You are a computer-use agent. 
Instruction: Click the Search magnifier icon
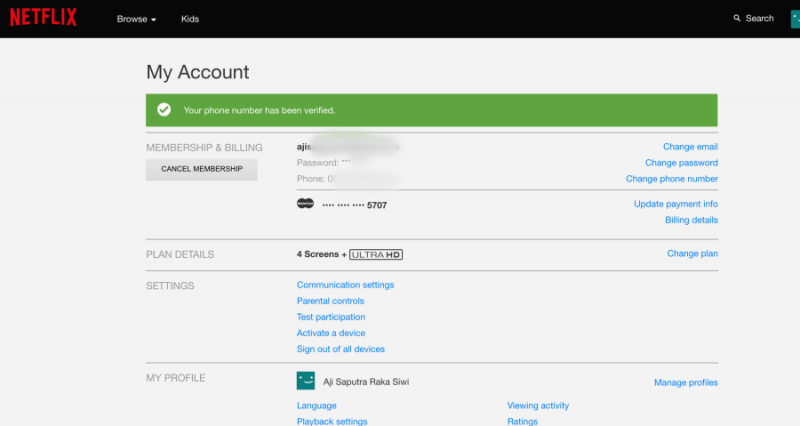[738, 18]
